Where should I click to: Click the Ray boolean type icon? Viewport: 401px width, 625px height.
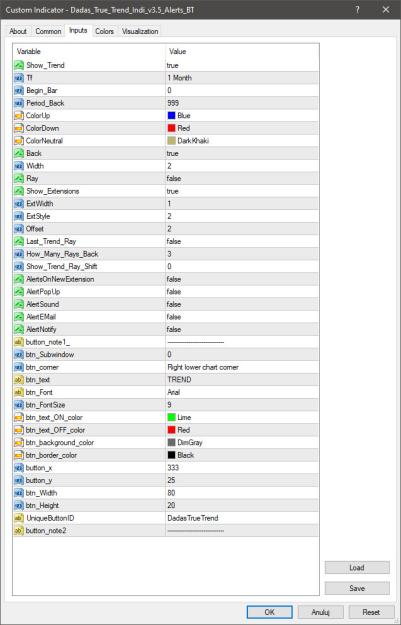(x=19, y=179)
